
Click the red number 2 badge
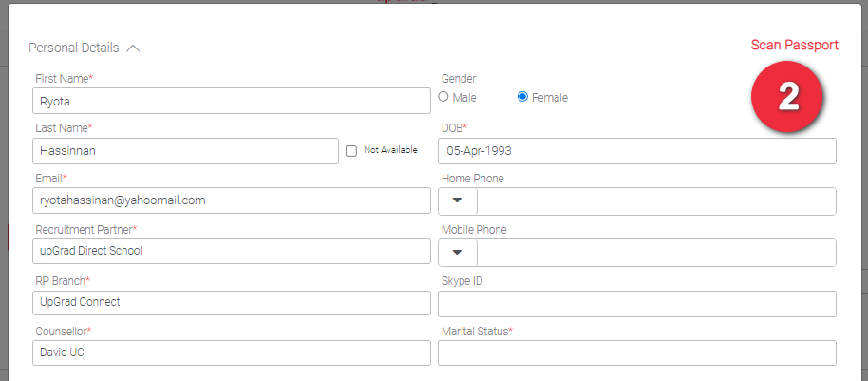point(788,97)
